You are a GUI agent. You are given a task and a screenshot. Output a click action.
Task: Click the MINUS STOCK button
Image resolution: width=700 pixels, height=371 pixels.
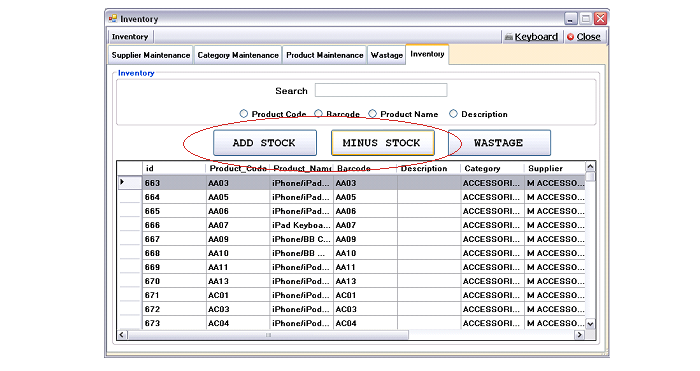383,143
